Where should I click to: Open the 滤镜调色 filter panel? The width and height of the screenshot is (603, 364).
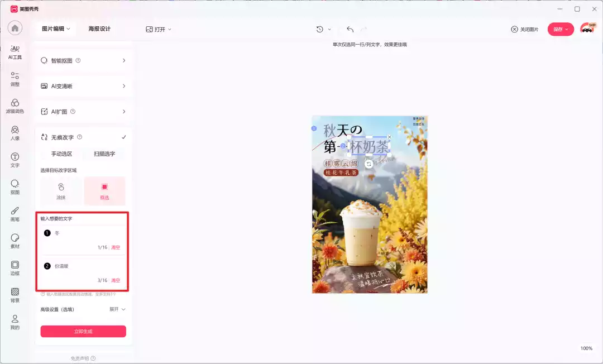coord(15,106)
